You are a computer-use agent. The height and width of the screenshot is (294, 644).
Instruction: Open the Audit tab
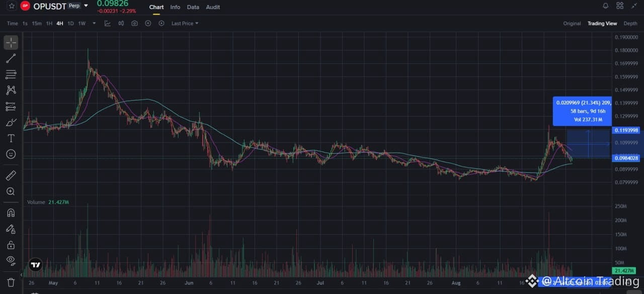(213, 7)
